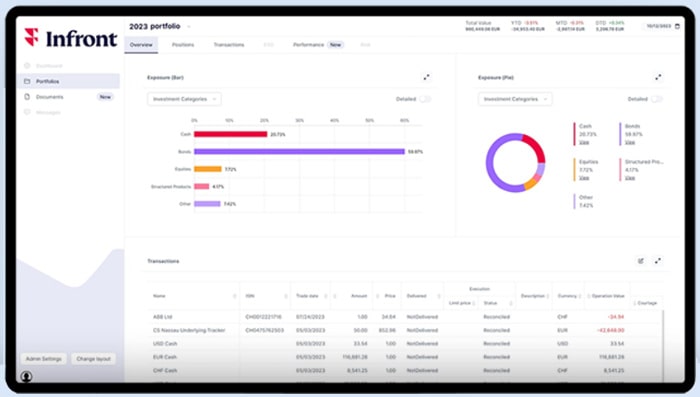Open Investment Categories dropdown in bar chart

tap(184, 99)
